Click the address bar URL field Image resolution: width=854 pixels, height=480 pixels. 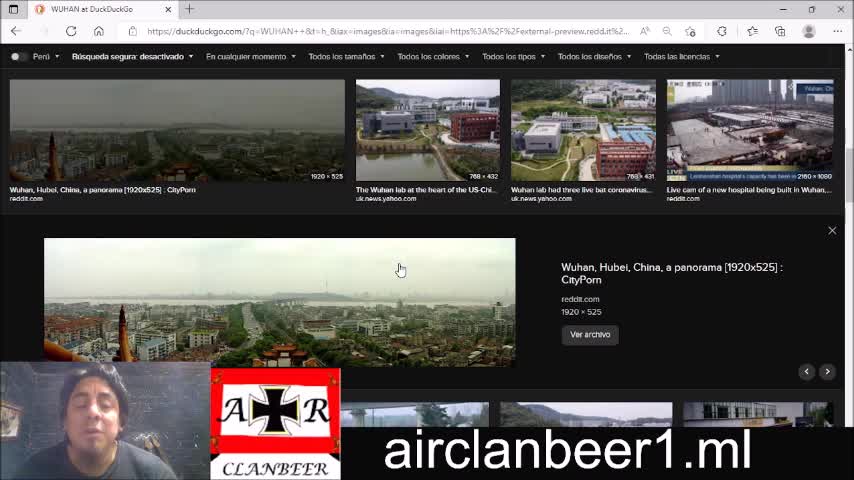(x=387, y=31)
